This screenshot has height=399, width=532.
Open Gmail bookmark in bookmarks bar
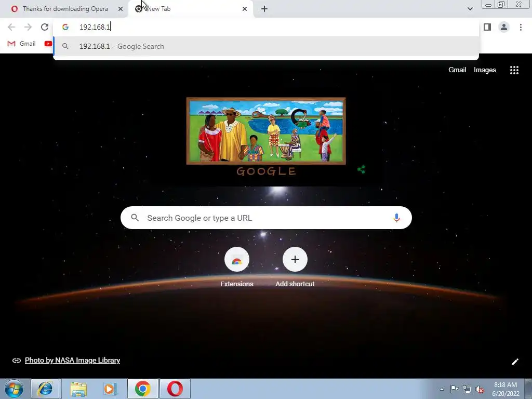pyautogui.click(x=21, y=44)
